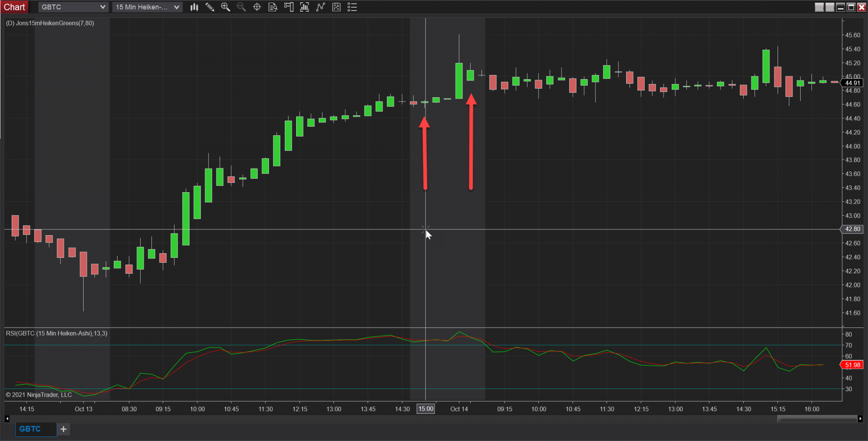Click the 80 RSI axis label
868x441 pixels.
tap(849, 334)
